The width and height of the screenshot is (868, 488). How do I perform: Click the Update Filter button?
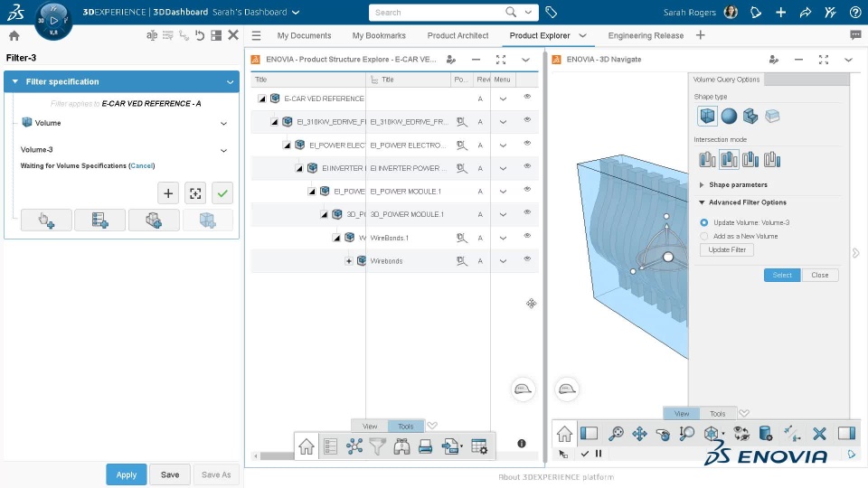[x=727, y=249]
